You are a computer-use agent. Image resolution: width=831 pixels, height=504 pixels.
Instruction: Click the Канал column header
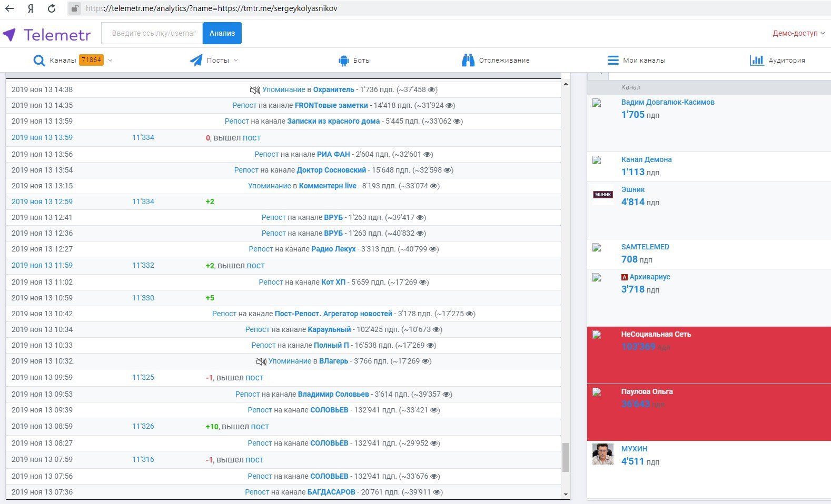tap(630, 87)
